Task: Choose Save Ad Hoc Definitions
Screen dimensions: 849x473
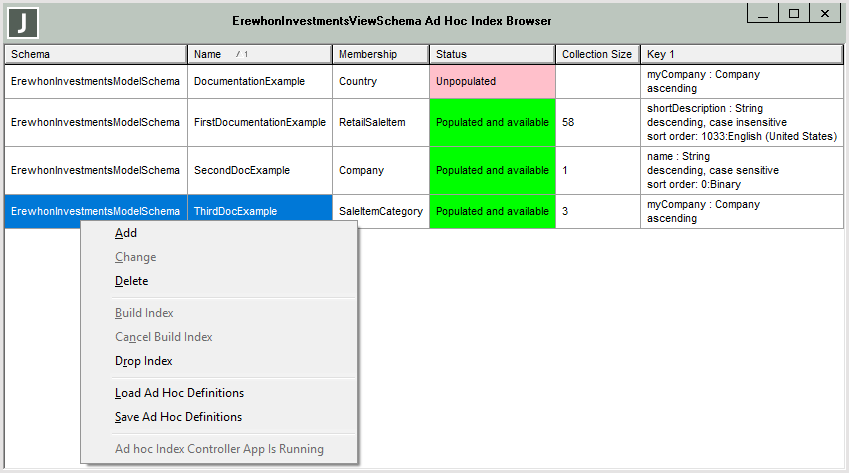Action: [x=178, y=417]
